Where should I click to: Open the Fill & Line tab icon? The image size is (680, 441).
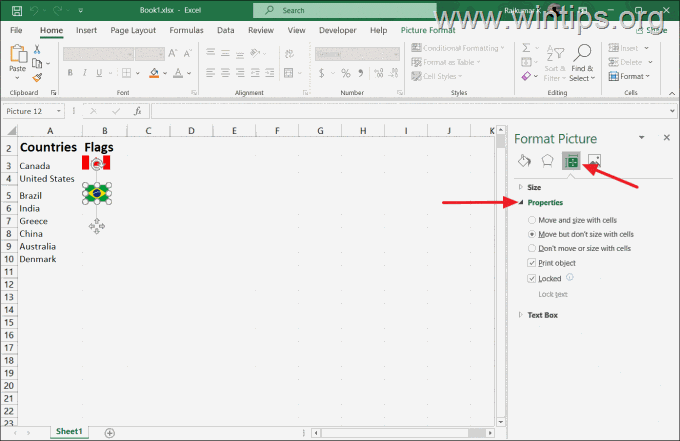524,160
